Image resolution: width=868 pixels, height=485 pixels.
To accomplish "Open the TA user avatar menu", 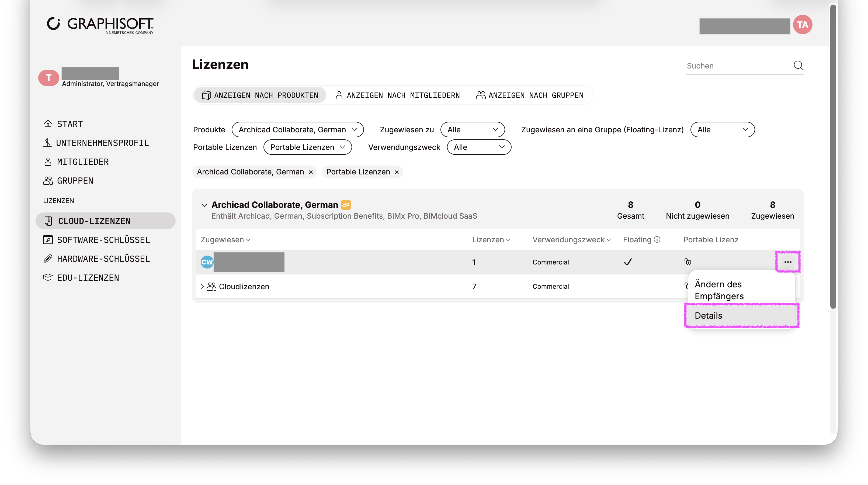I will tap(803, 25).
